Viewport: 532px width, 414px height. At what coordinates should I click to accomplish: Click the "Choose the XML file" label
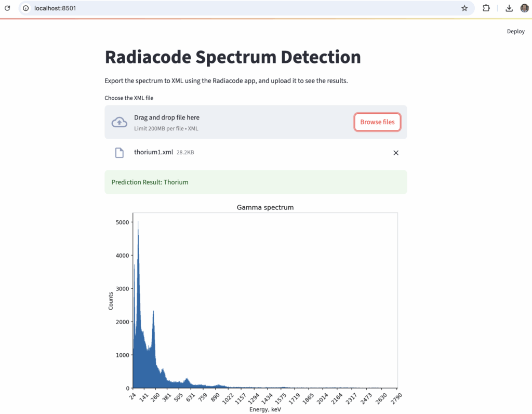coord(129,98)
